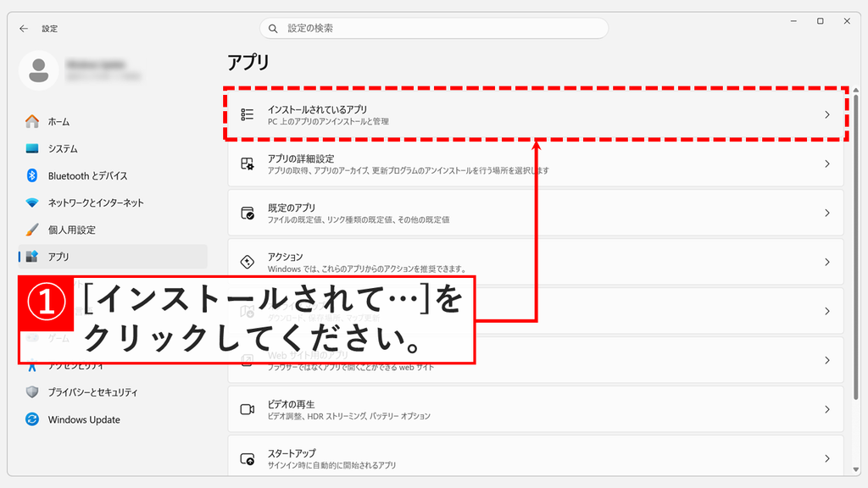
Task: Click the アプリの詳細設定 gear icon
Action: (247, 164)
